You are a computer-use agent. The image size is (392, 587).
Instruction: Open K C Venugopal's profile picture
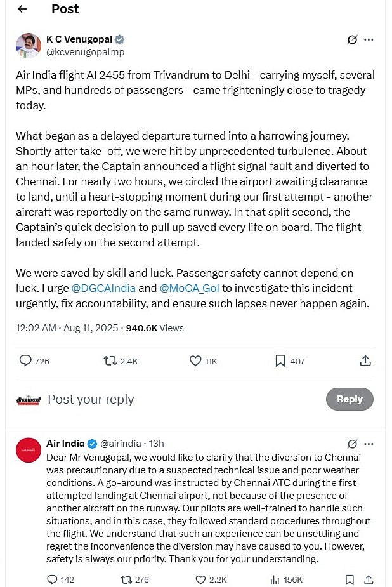pyautogui.click(x=29, y=46)
